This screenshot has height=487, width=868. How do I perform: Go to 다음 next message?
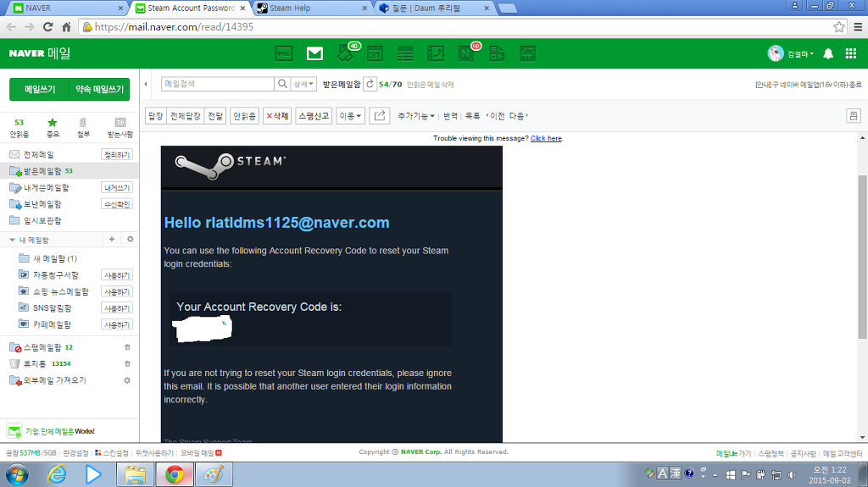518,116
